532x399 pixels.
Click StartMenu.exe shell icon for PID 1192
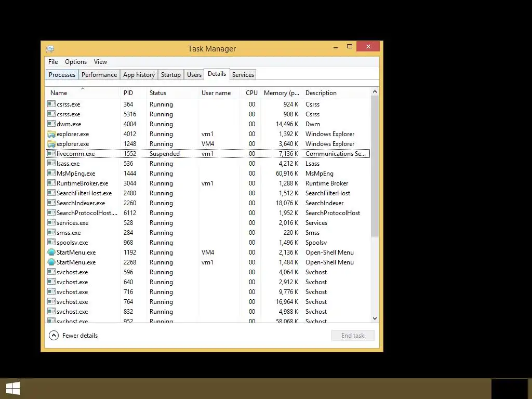[51, 252]
